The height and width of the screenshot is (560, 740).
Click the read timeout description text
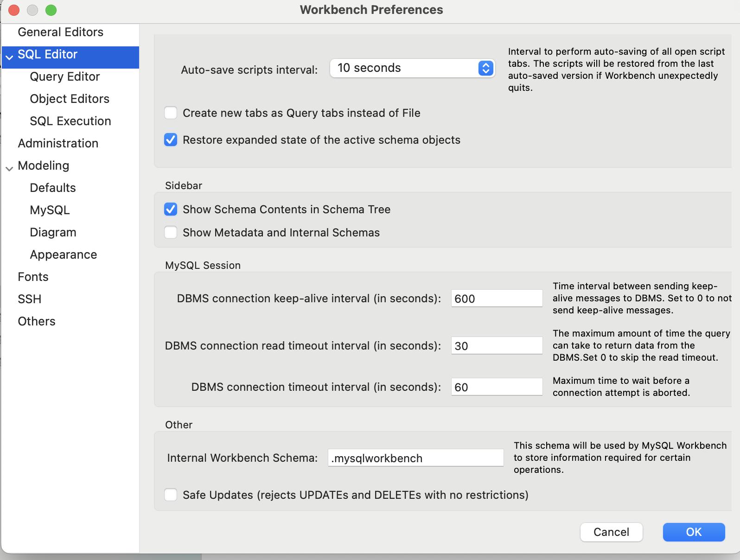pos(641,345)
